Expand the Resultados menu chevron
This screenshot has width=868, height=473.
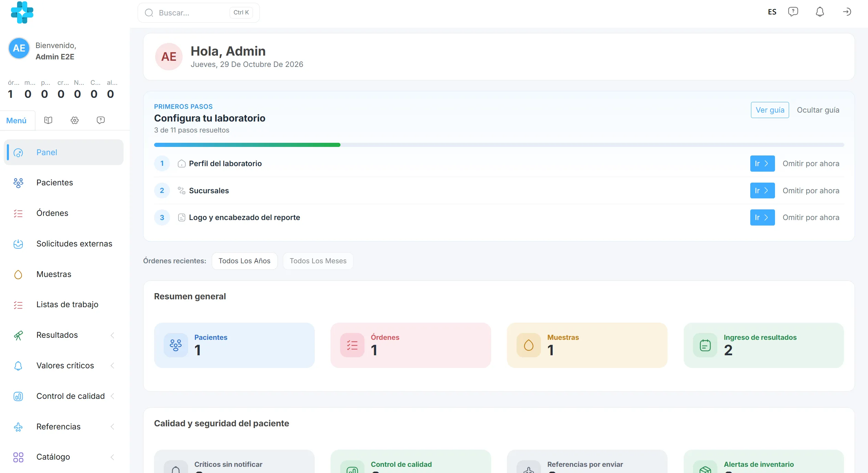(112, 335)
